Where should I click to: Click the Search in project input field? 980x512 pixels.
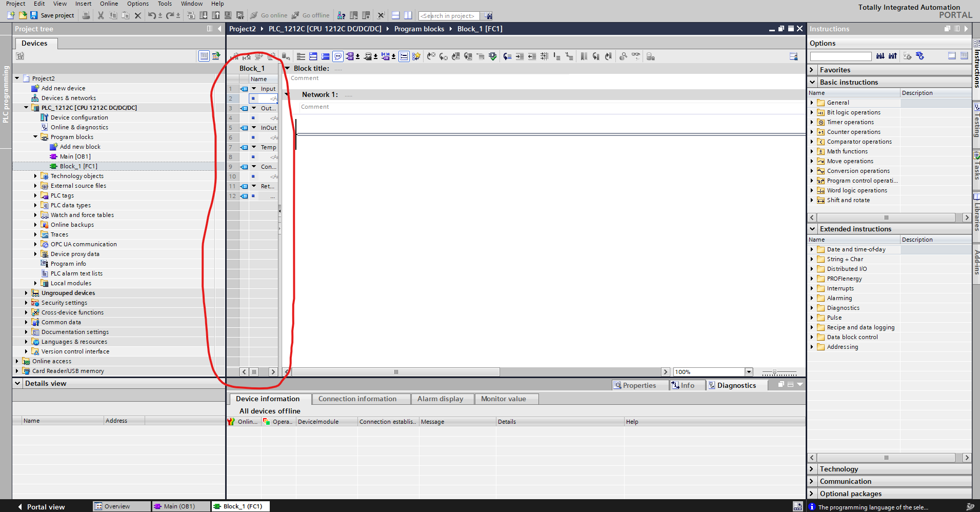[449, 16]
